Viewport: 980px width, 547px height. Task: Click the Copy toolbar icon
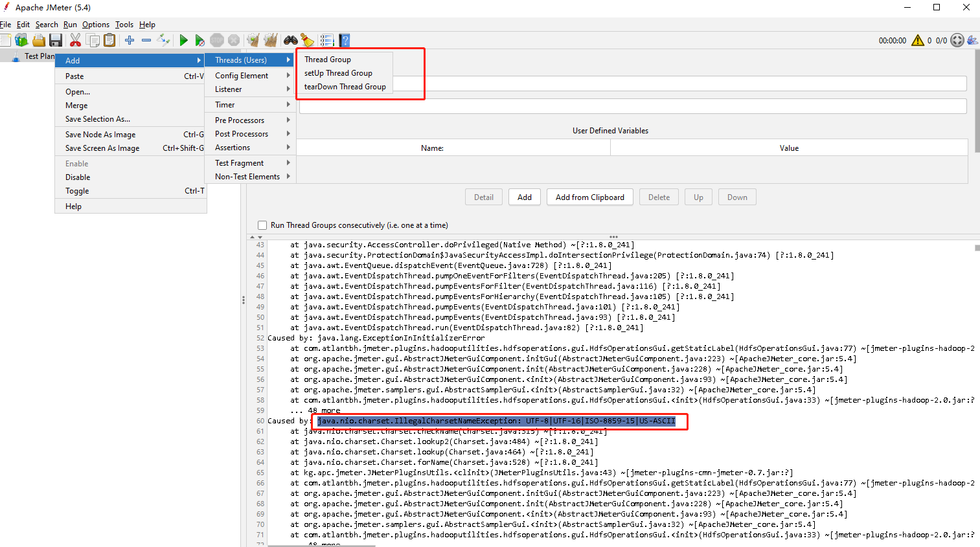(x=93, y=40)
